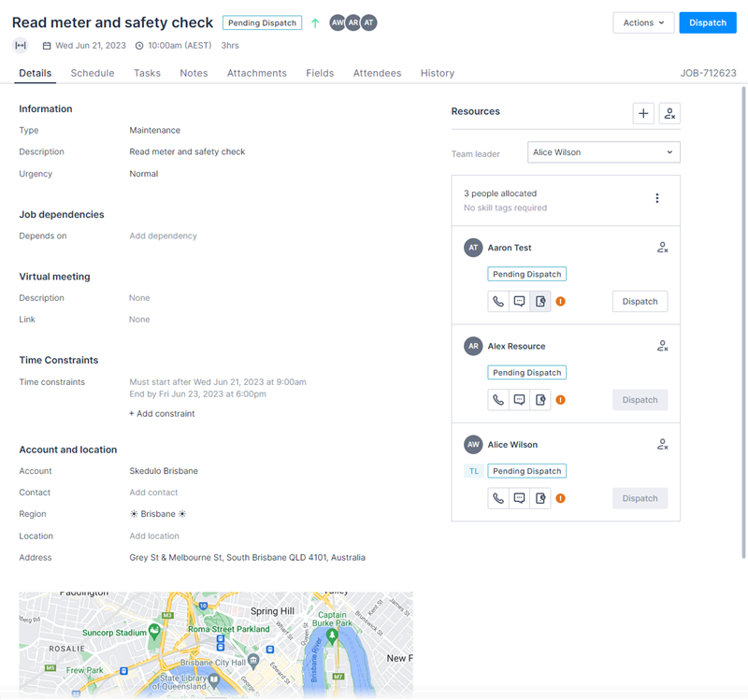Open the phone contact icon for Aaron Test
The width and height of the screenshot is (748, 700).
pyautogui.click(x=498, y=301)
